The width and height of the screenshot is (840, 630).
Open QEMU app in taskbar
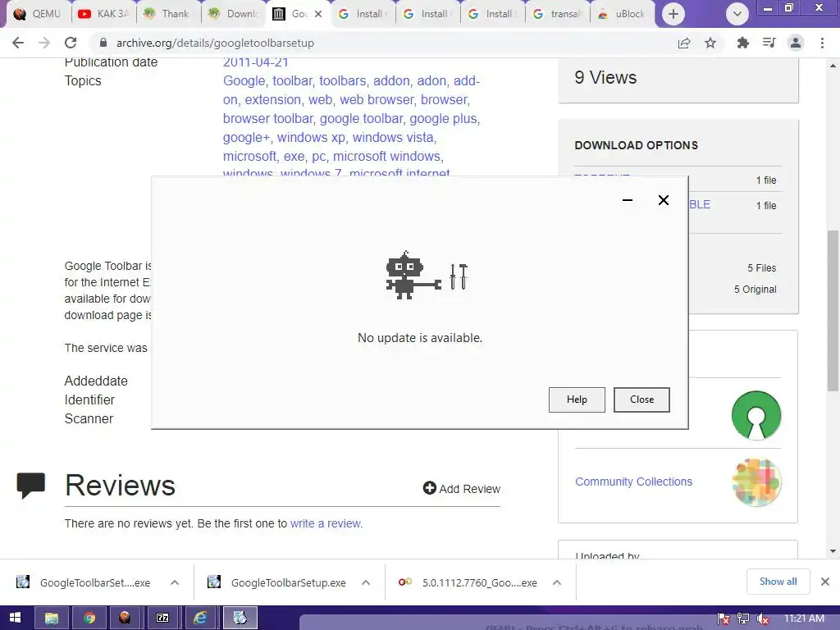(126, 618)
